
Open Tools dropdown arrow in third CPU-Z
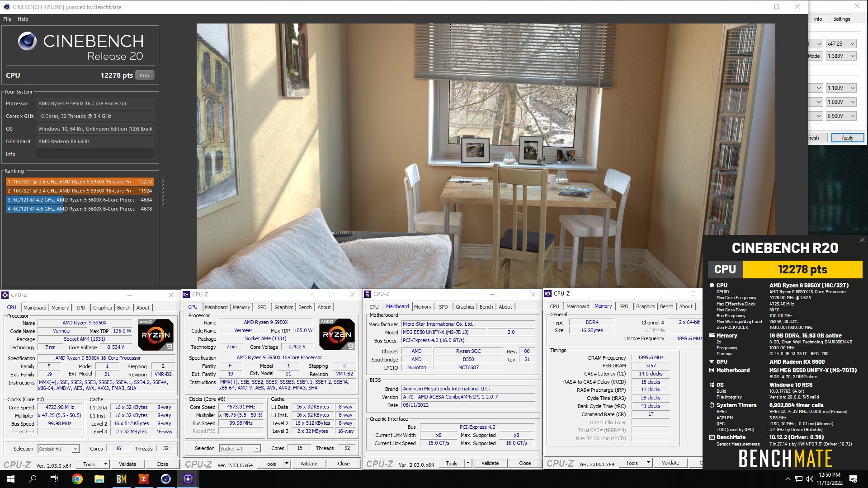pyautogui.click(x=468, y=463)
